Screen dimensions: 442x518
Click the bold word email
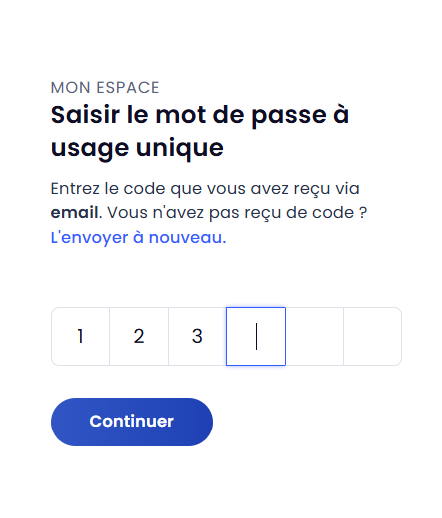point(75,212)
